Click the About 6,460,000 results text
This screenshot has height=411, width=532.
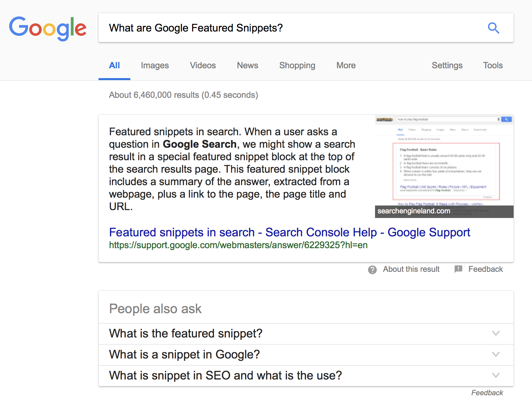point(184,95)
